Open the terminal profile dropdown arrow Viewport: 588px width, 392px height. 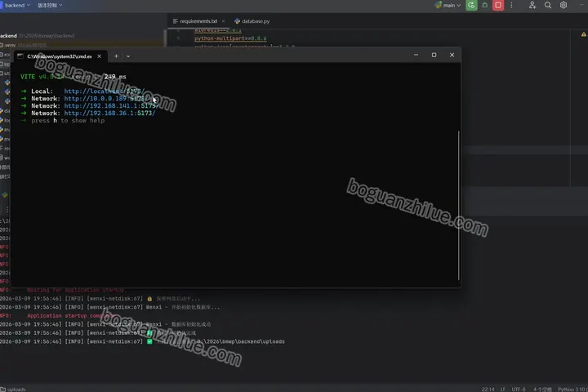(128, 56)
